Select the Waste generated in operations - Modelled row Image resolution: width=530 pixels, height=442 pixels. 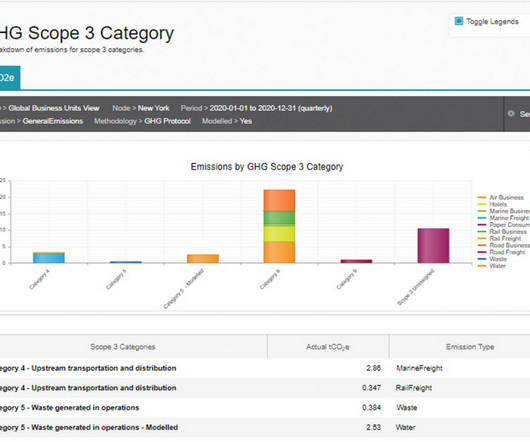coord(89,427)
